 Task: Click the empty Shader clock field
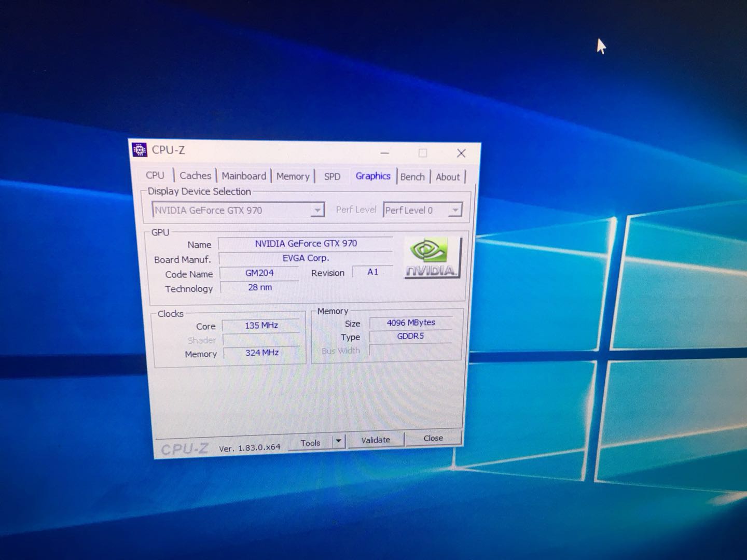click(261, 339)
